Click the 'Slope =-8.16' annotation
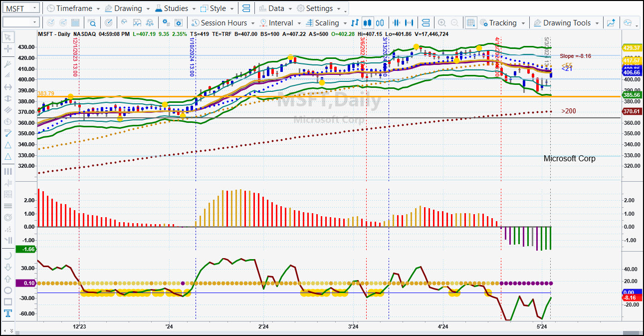 (x=575, y=56)
